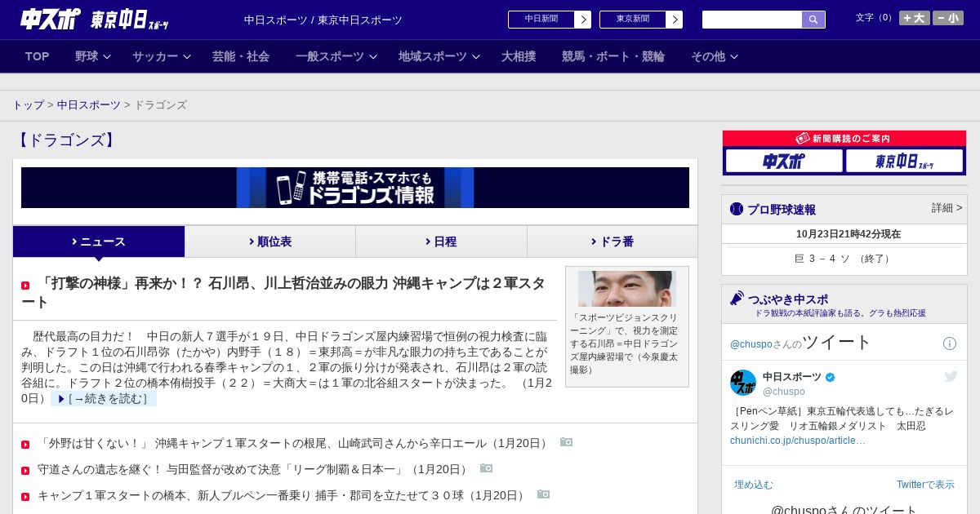Viewport: 980px width, 514px height.
Task: Open 競馬・ボート・競輪 menu item
Action: point(613,56)
